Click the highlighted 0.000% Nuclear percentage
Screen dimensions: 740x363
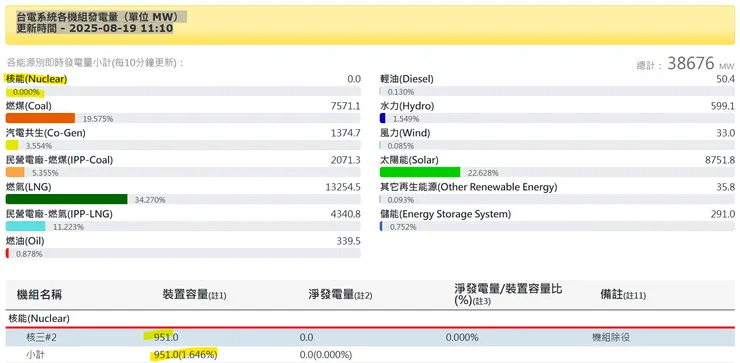(26, 92)
